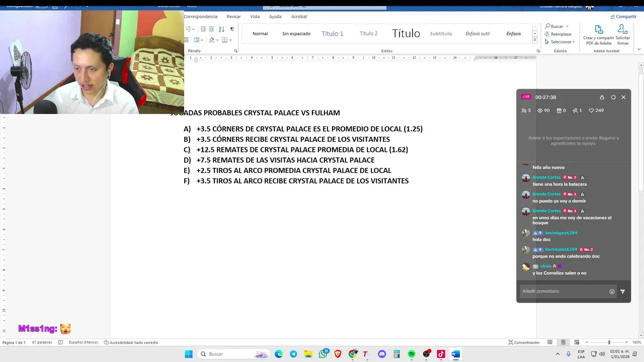
Task: Apply the Énfasis style
Action: tap(514, 34)
